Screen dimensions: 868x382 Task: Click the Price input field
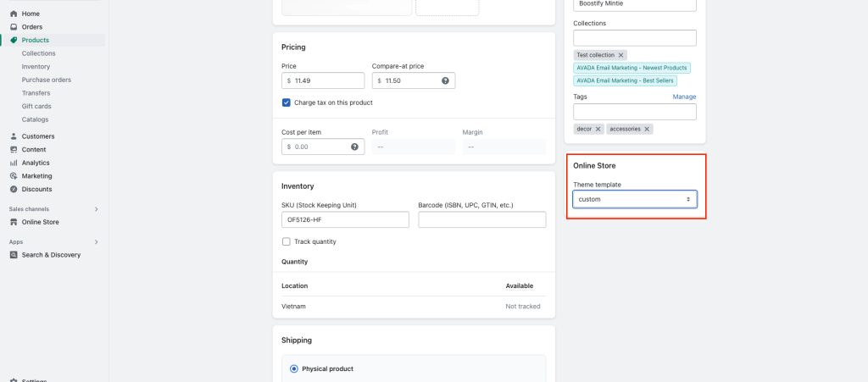click(x=323, y=80)
